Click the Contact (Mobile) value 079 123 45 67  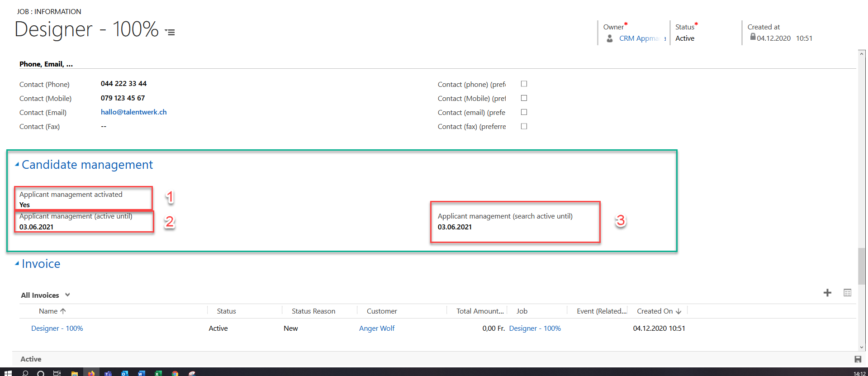click(x=123, y=98)
